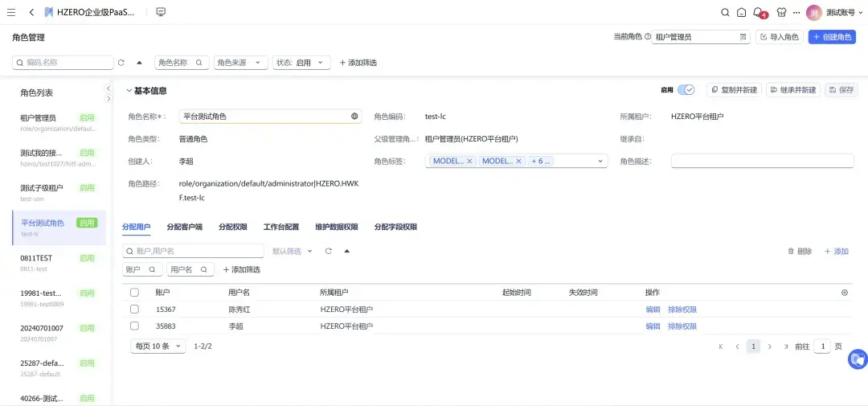Click the 导入角色 button
Image resolution: width=868 pixels, height=406 pixels.
pos(780,37)
